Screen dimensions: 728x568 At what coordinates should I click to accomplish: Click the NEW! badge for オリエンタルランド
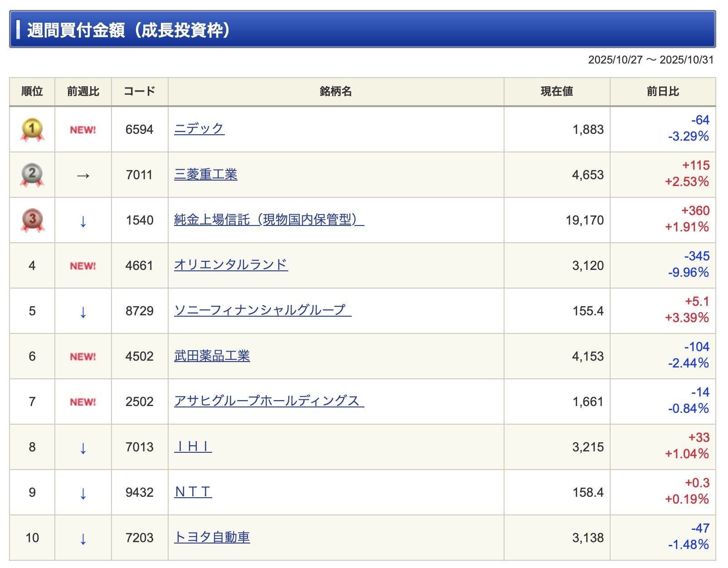pos(83,266)
